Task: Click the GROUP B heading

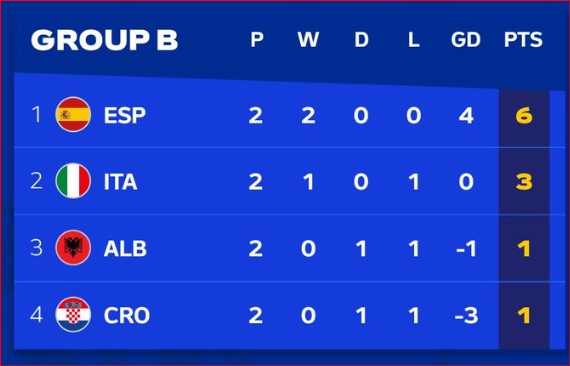Action: pyautogui.click(x=104, y=40)
